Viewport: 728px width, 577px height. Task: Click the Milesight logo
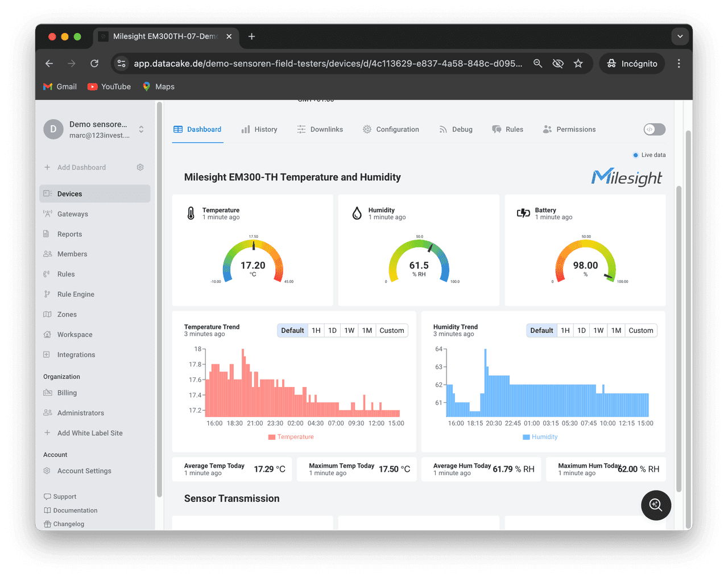click(627, 178)
